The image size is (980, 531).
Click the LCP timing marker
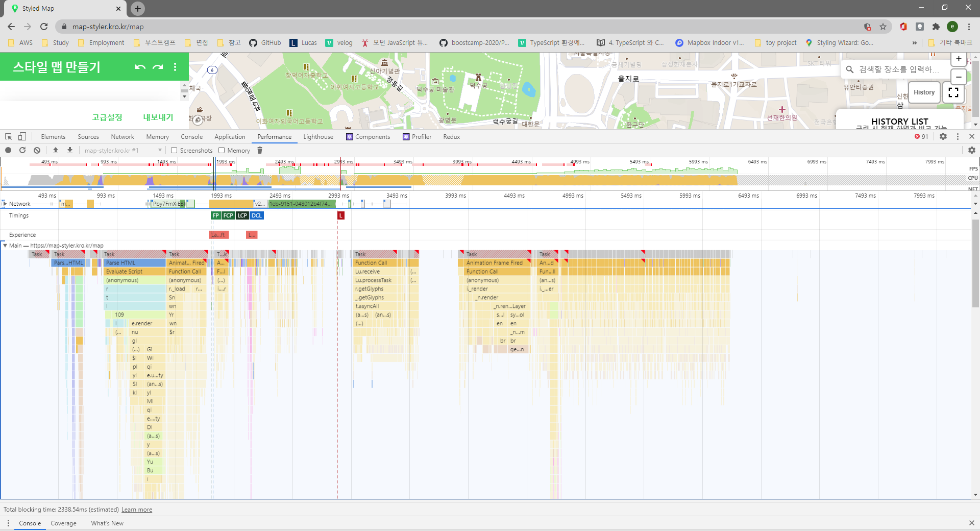coord(242,215)
